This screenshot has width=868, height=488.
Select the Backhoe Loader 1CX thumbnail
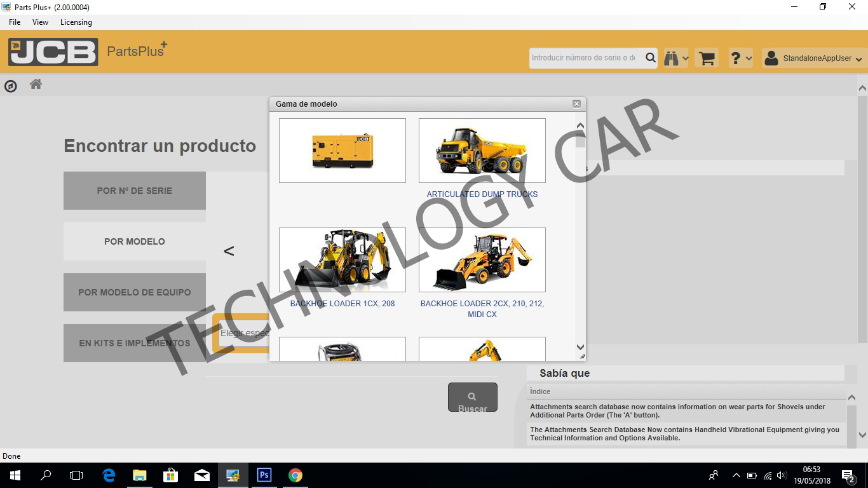tap(342, 260)
